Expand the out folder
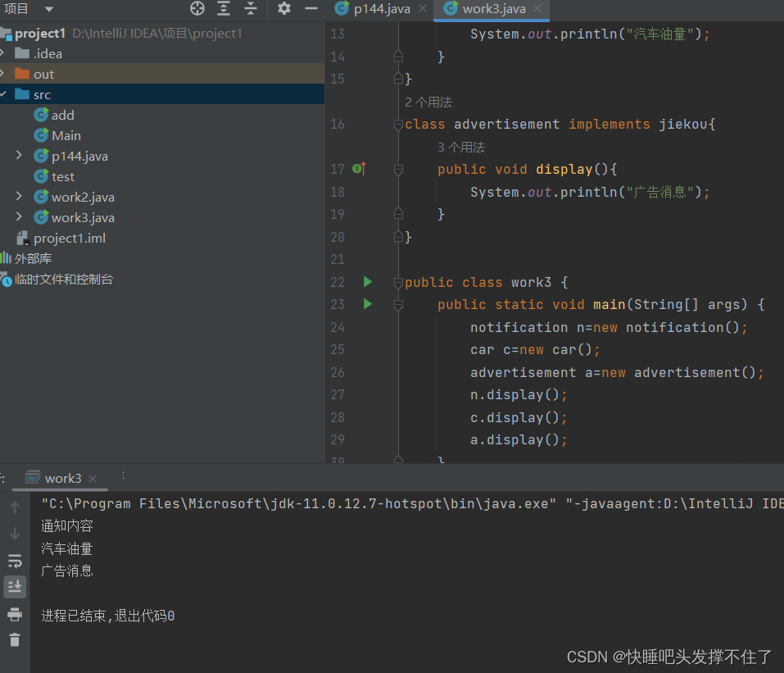Image resolution: width=784 pixels, height=673 pixels. [x=3, y=74]
